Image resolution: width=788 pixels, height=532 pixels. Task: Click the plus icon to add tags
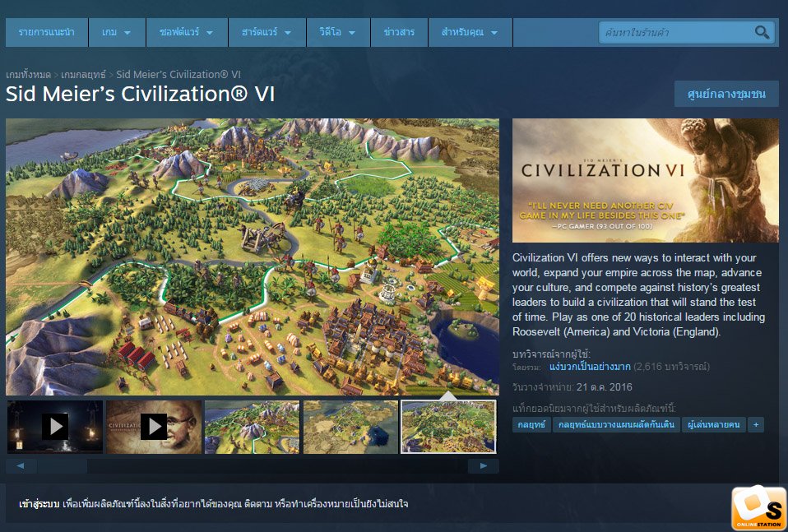[755, 424]
